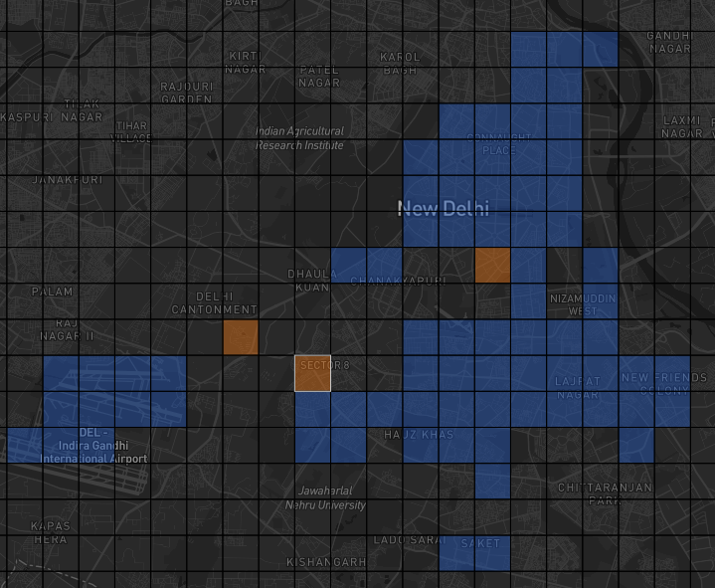
Task: Click the Kishangarh label
Action: 326,562
